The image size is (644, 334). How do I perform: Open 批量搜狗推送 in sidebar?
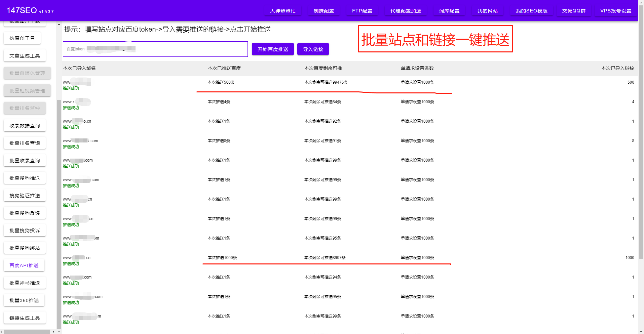pos(25,178)
